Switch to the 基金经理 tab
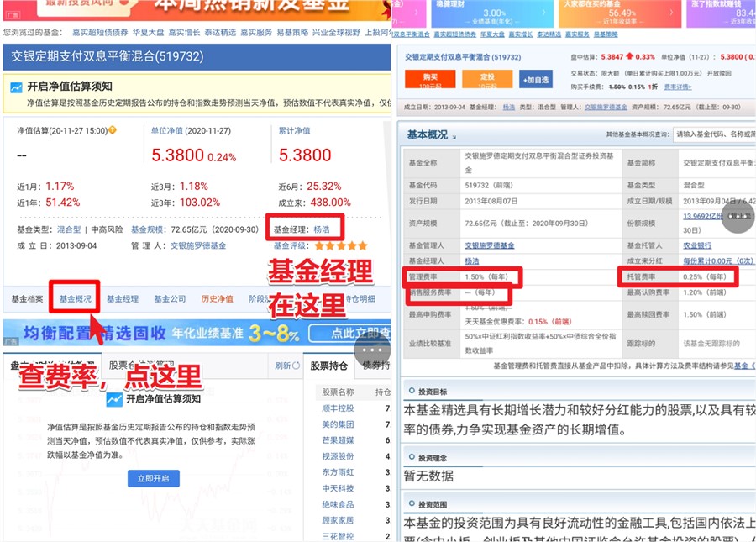756x542 pixels. click(x=123, y=299)
